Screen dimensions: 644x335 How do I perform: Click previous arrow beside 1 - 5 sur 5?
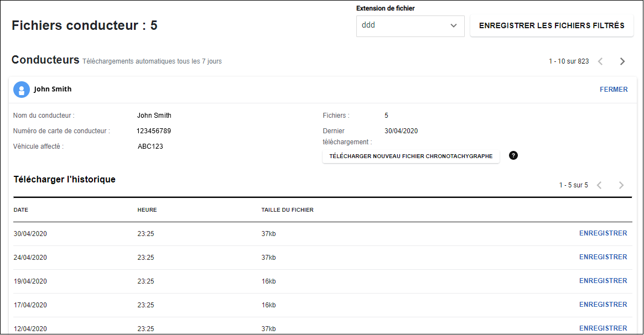600,185
